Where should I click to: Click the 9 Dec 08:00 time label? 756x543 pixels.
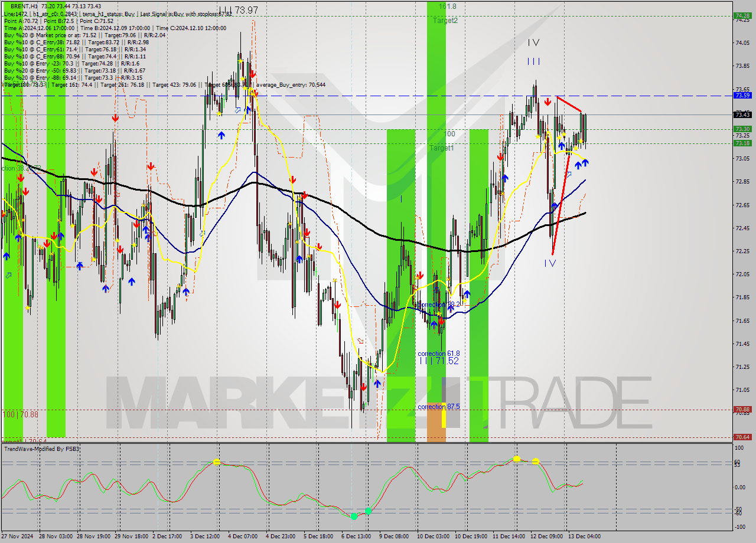coord(394,537)
